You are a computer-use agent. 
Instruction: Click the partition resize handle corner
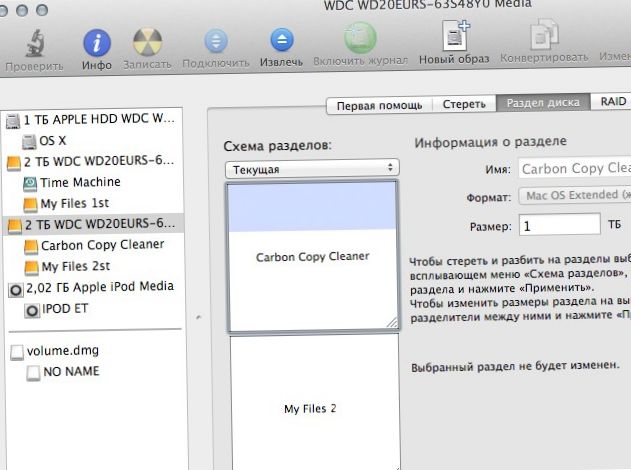coord(392,323)
